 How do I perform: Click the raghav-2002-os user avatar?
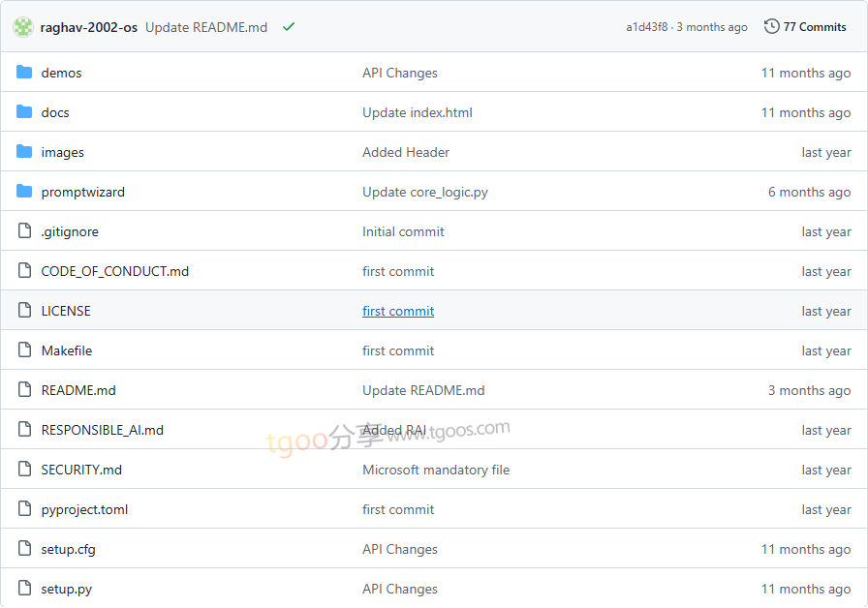pos(23,27)
